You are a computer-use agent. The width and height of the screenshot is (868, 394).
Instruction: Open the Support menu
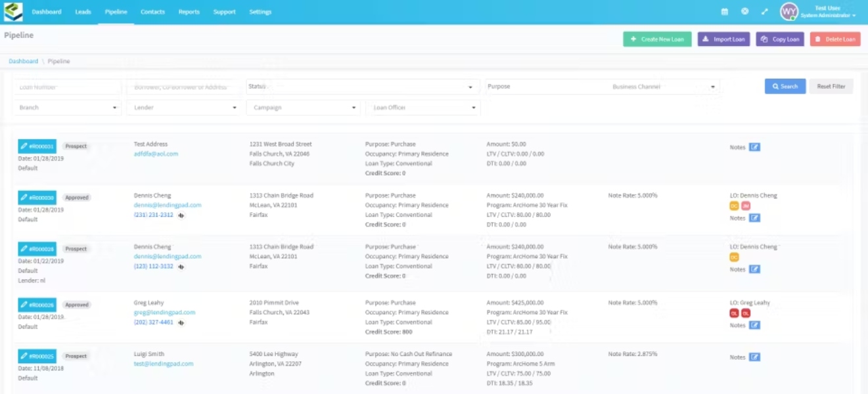(x=224, y=12)
